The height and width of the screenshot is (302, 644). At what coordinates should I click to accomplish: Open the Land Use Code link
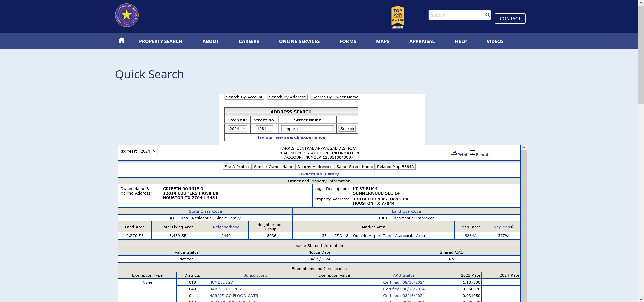pyautogui.click(x=407, y=211)
